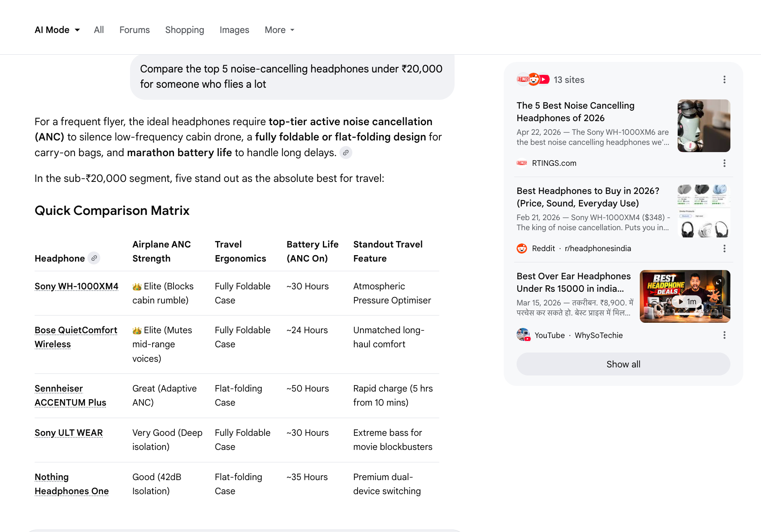Click the 'Quick Comparison Matrix' heading
Image resolution: width=761 pixels, height=532 pixels.
click(x=112, y=210)
